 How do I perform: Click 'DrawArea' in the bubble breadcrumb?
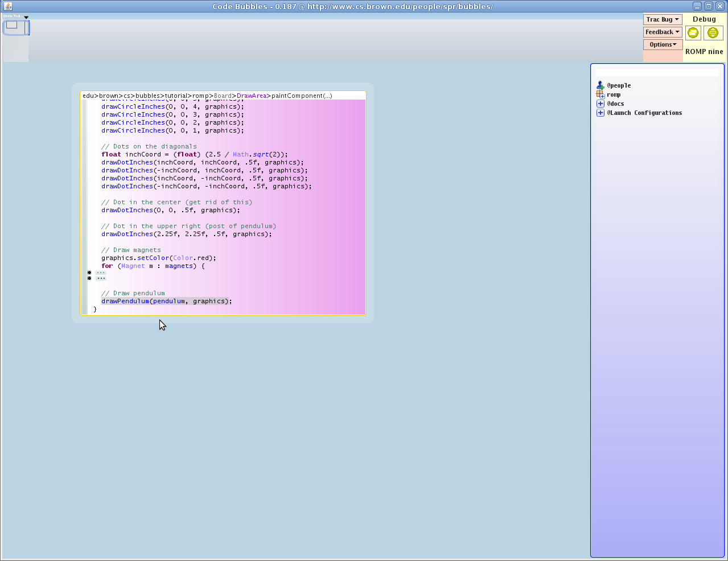click(x=252, y=96)
